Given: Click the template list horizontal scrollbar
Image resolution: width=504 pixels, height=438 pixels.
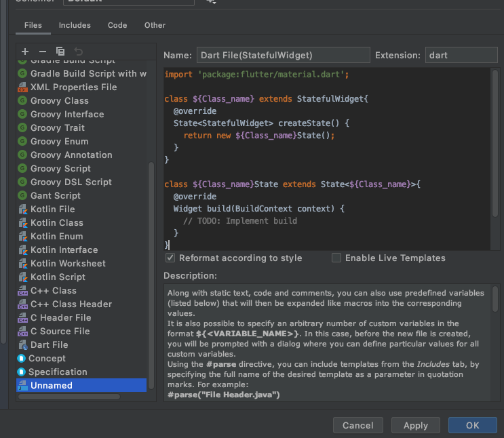Looking at the screenshot, I should tap(69, 397).
